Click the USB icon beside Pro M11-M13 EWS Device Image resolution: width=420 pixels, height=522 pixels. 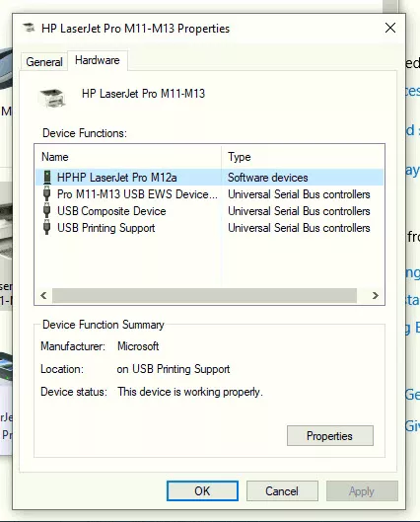tap(47, 194)
